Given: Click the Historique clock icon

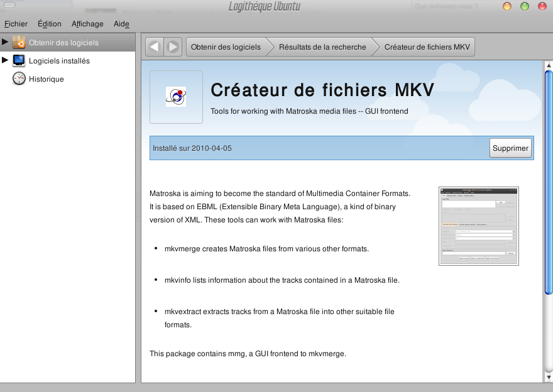Looking at the screenshot, I should [x=19, y=79].
